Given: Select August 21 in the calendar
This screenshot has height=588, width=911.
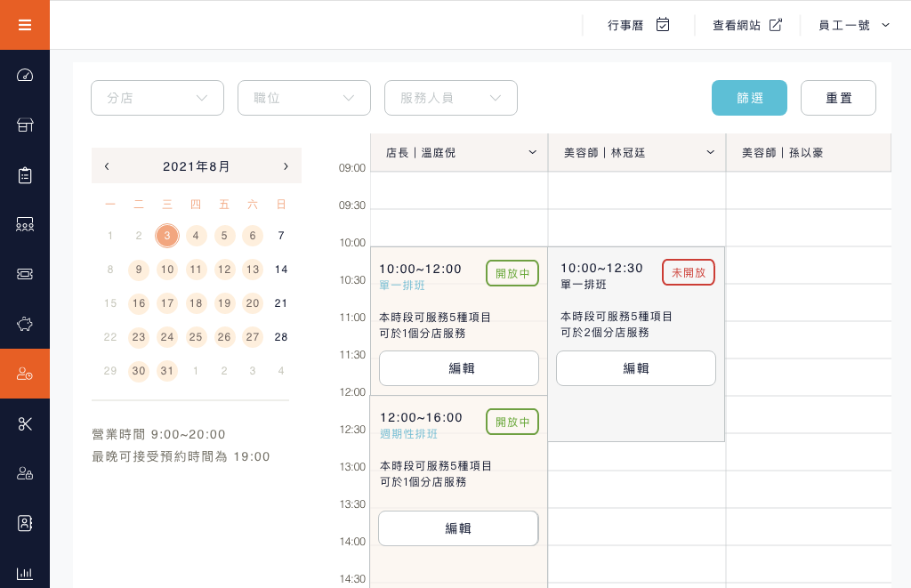Looking at the screenshot, I should click(x=281, y=302).
